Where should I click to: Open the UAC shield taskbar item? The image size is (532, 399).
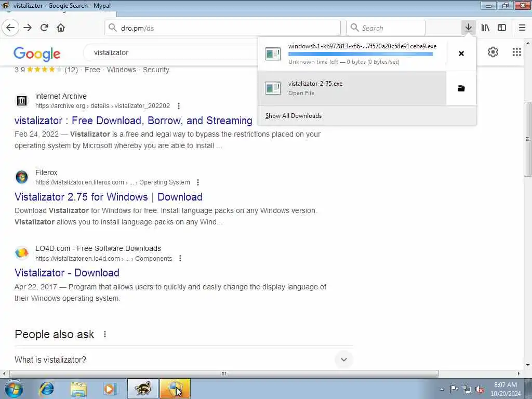(x=175, y=389)
